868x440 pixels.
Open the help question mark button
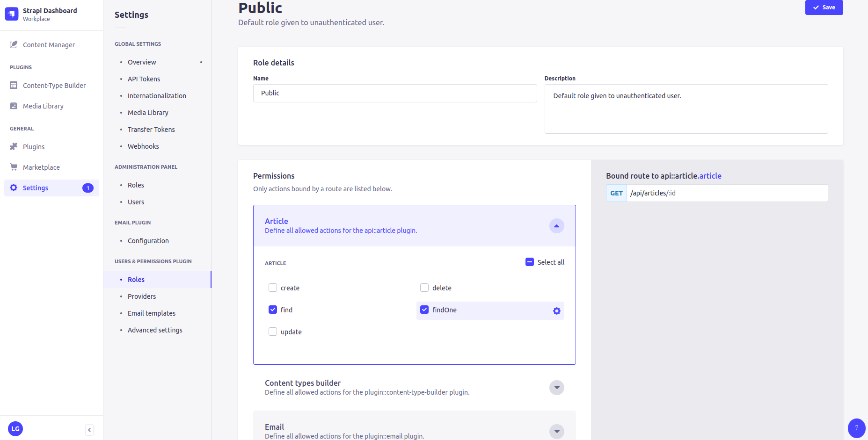(x=856, y=428)
